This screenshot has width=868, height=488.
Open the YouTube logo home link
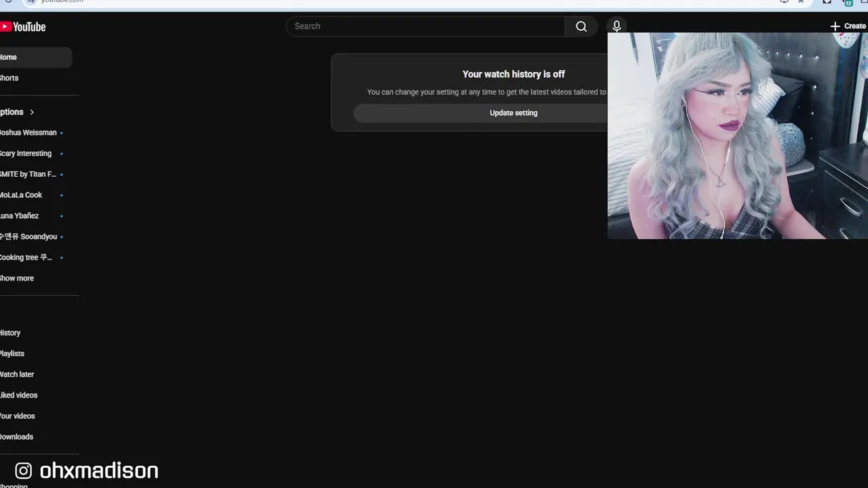tap(23, 26)
